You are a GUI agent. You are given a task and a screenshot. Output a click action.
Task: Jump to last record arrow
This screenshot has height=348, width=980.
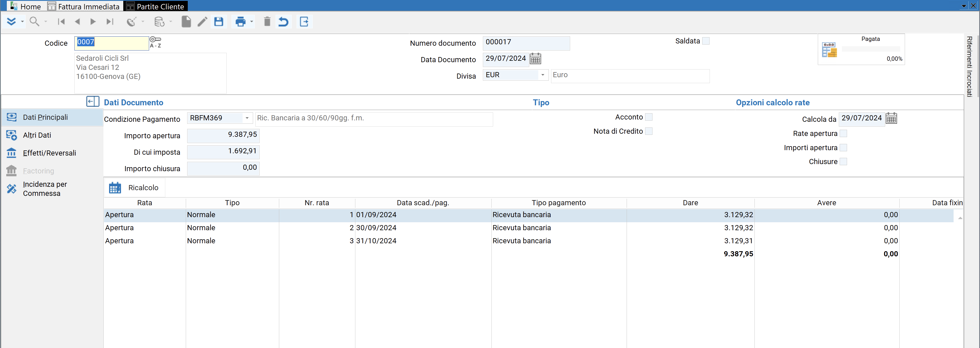(x=110, y=22)
